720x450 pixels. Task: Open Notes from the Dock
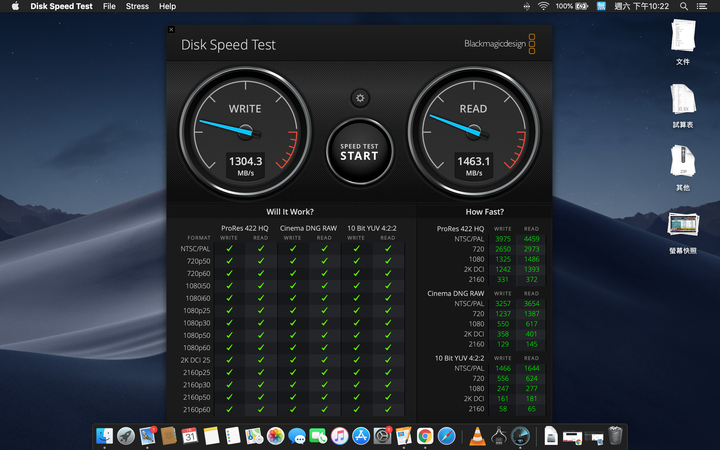tap(211, 436)
